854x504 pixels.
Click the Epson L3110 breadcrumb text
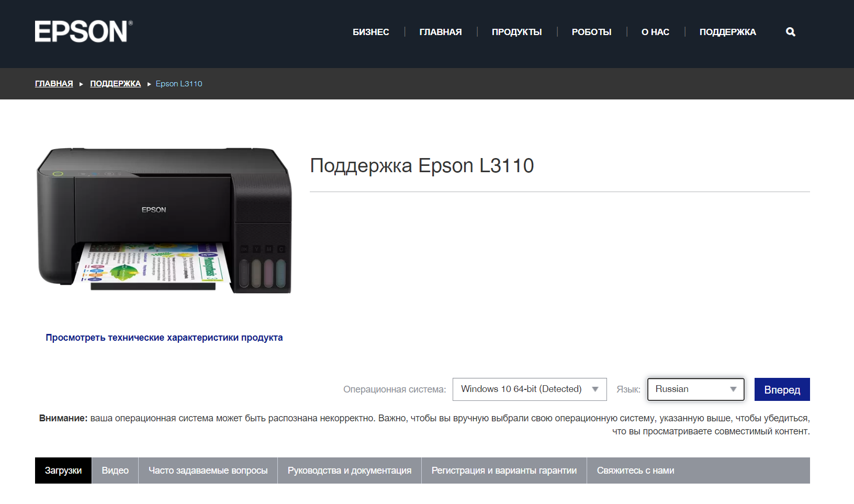[179, 84]
